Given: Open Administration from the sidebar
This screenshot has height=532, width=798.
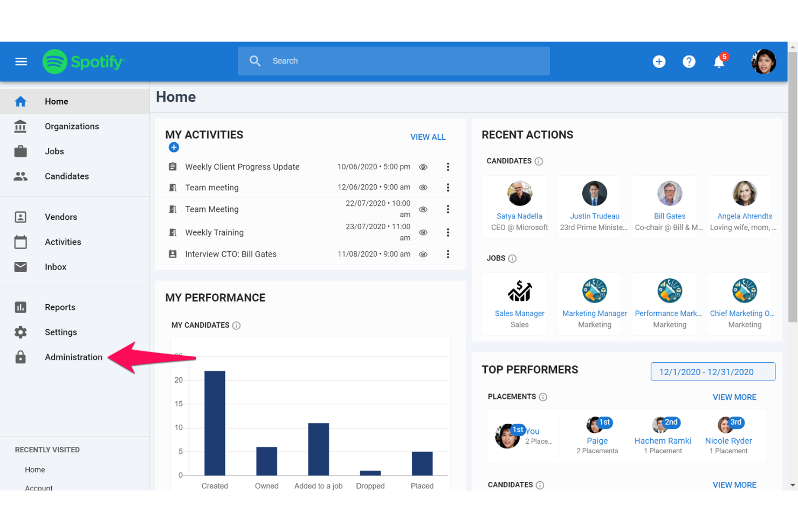Looking at the screenshot, I should 73,357.
